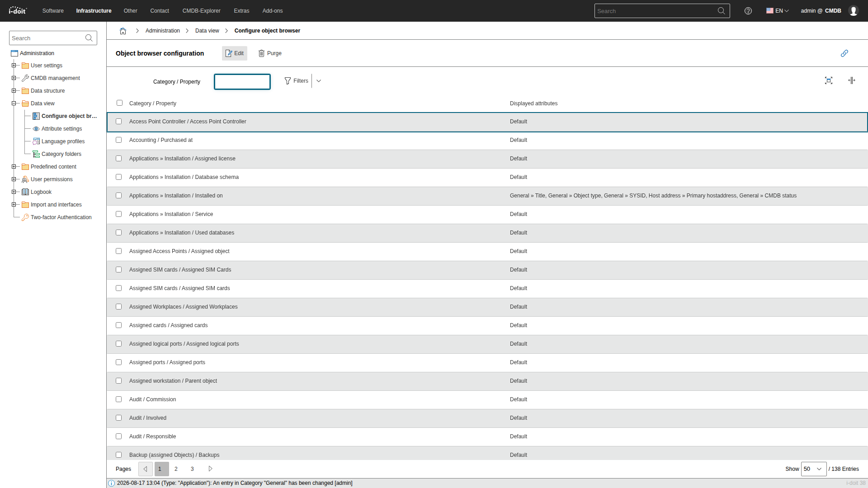Go to home via breadcrumb house icon
The height and width of the screenshot is (488, 868).
[123, 31]
